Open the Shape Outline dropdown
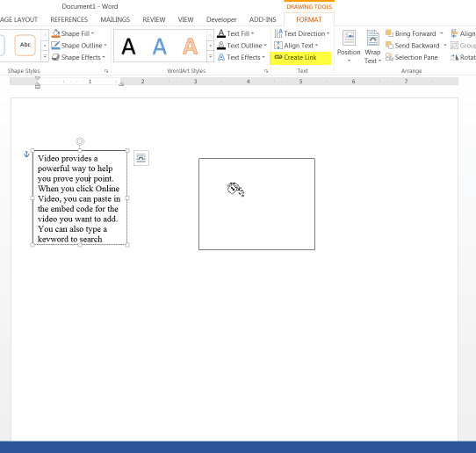Viewport: 476px width, 453px height. 105,45
